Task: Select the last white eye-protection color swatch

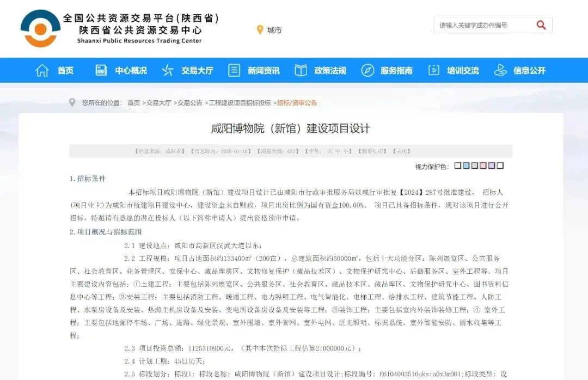Action: point(500,166)
